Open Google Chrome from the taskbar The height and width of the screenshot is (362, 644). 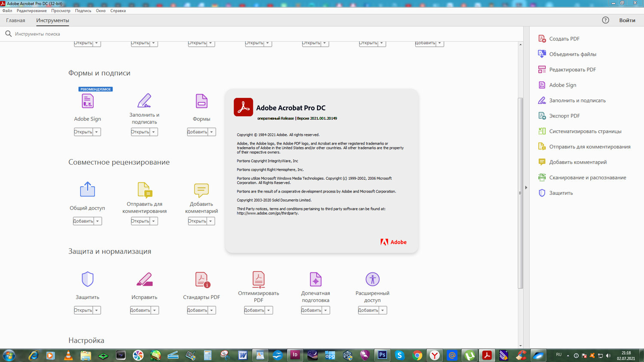tap(417, 355)
